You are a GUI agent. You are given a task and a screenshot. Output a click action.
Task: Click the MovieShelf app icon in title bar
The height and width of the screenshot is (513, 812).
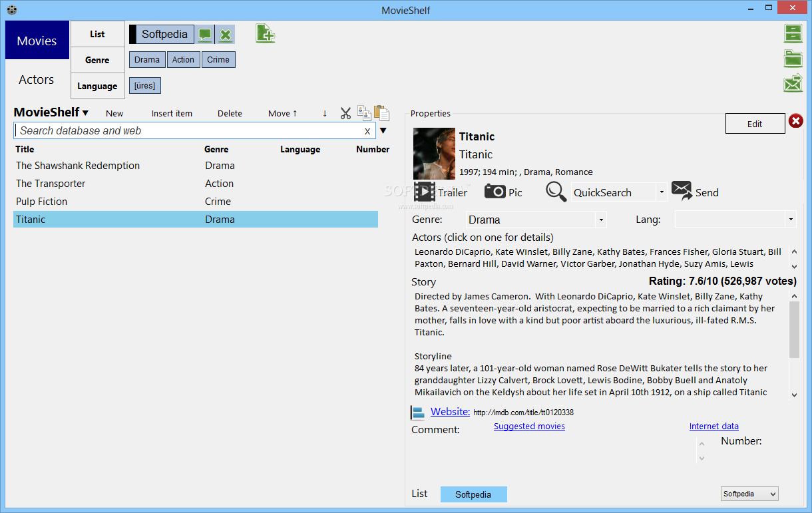(12, 9)
